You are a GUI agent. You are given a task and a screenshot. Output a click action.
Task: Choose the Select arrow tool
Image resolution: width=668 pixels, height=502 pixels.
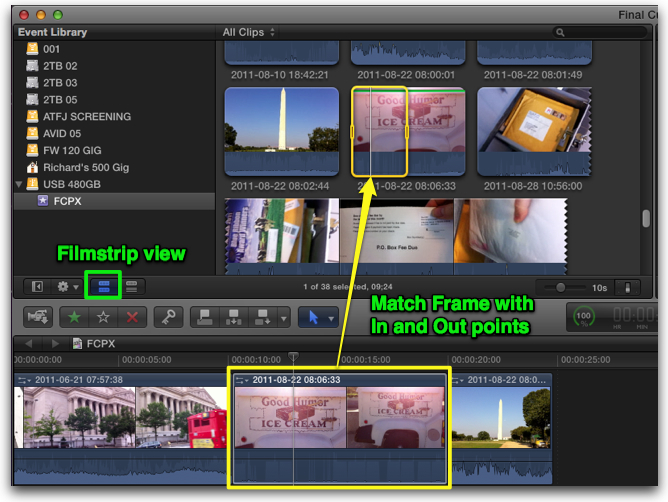coord(313,317)
